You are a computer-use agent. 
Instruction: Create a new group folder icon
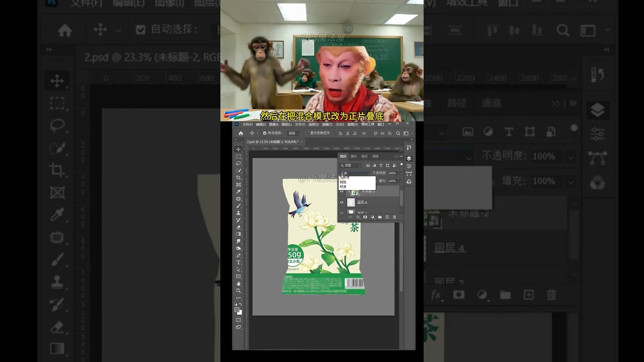click(380, 217)
